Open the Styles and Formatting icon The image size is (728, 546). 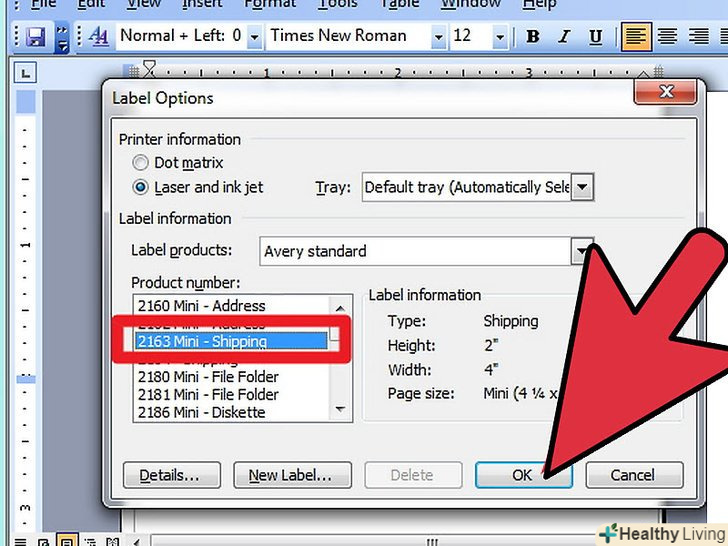[98, 36]
